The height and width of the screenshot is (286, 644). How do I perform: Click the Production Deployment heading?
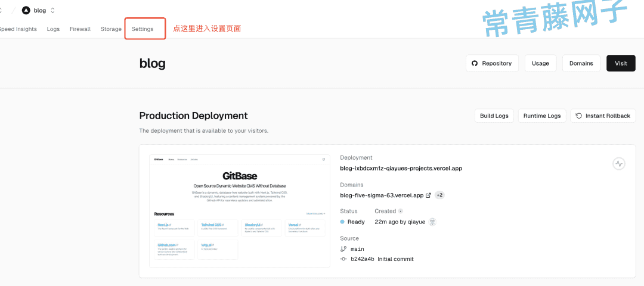click(193, 116)
